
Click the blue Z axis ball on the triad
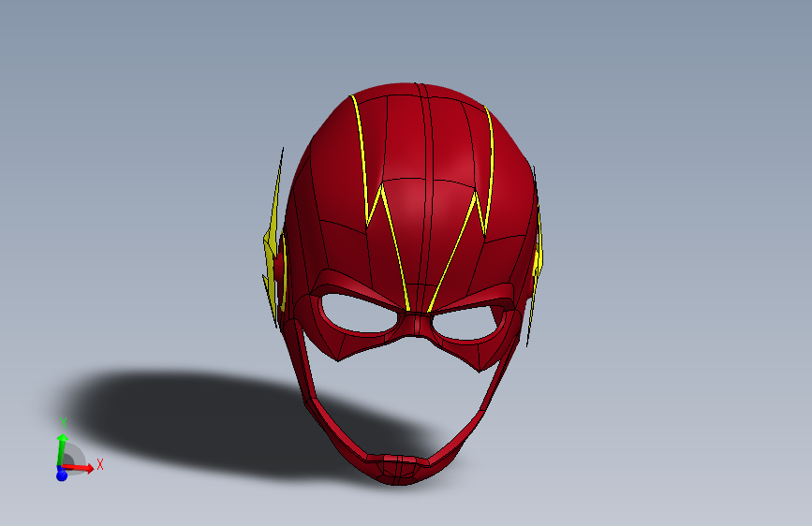click(x=62, y=475)
